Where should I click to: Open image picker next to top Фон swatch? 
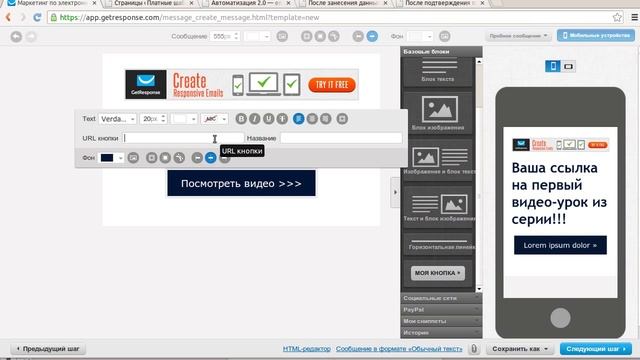444,36
